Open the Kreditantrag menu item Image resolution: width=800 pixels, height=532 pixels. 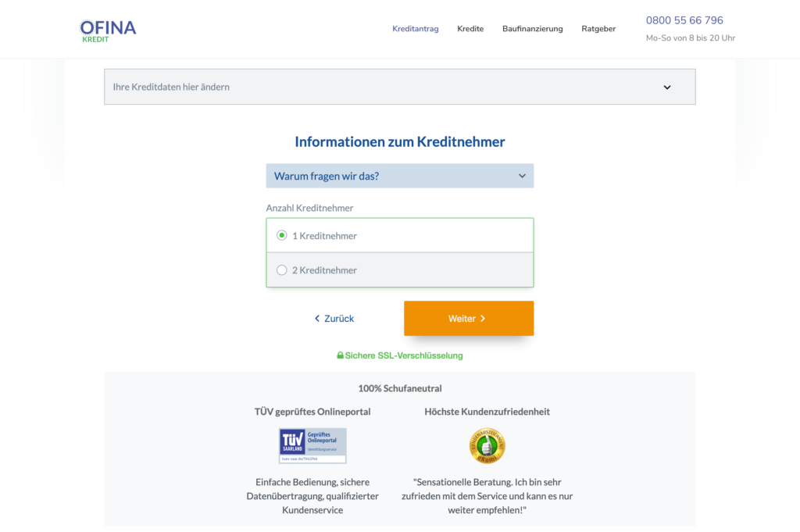(x=416, y=29)
